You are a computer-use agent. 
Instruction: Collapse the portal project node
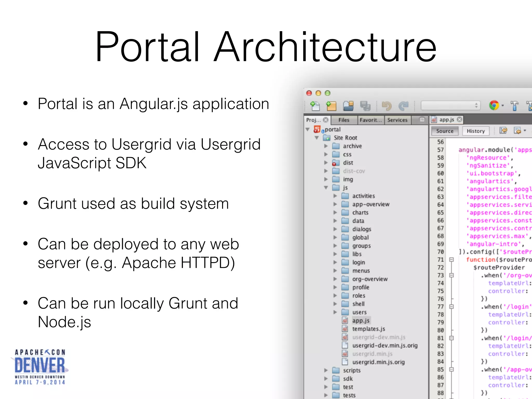[x=308, y=129]
